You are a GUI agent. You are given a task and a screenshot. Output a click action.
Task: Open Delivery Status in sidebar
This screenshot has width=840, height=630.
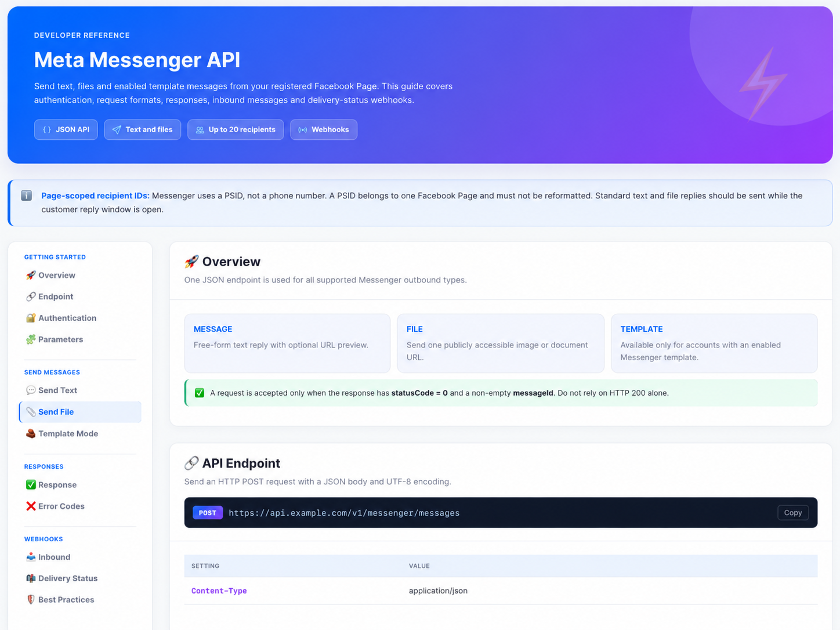pyautogui.click(x=80, y=578)
